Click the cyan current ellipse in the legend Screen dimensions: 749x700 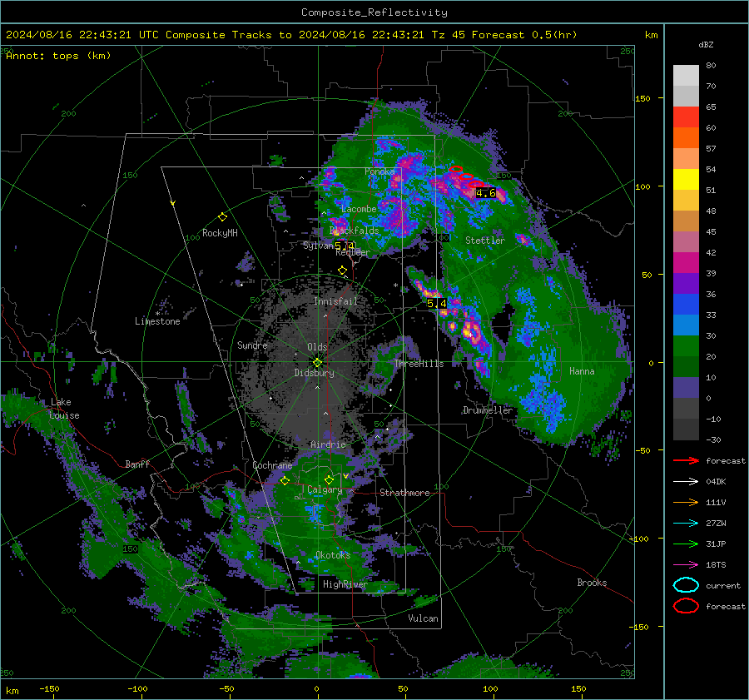686,585
